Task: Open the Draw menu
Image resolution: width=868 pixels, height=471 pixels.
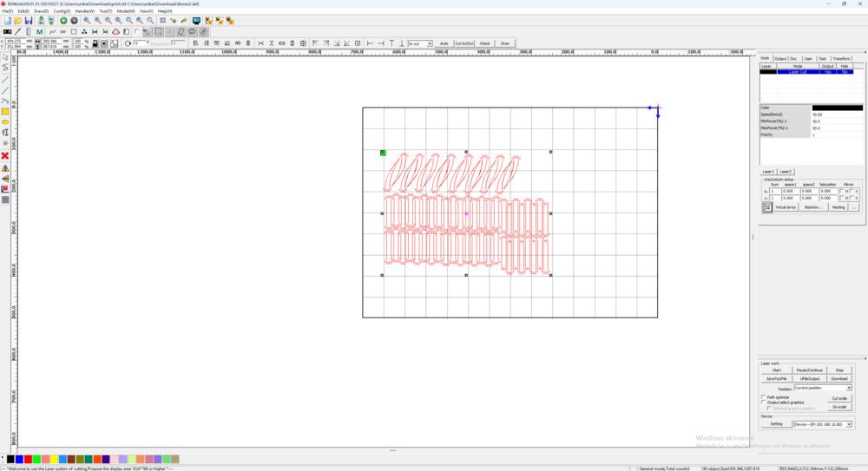Action: (x=41, y=11)
